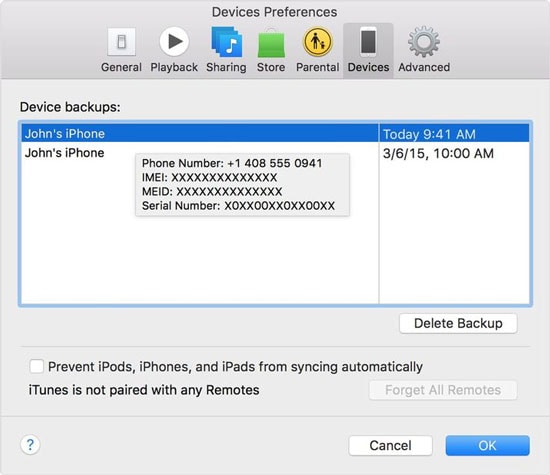Confirm preferences with OK
The height and width of the screenshot is (475, 550).
[x=488, y=445]
